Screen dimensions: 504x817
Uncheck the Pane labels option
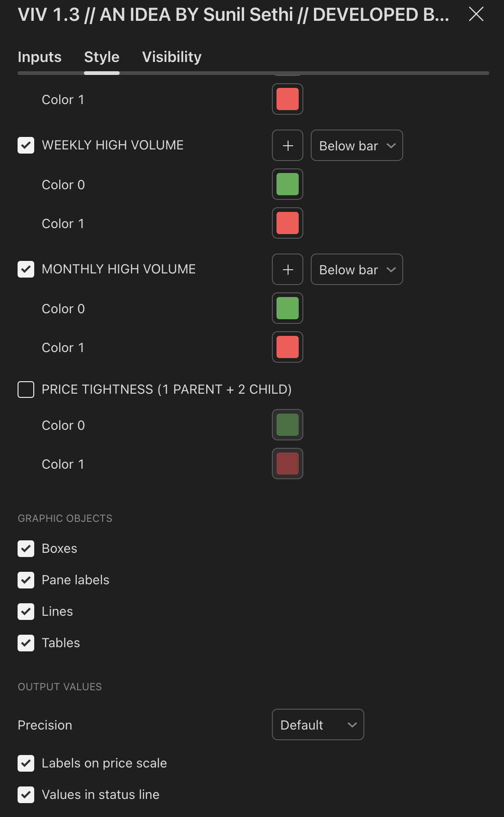(26, 580)
